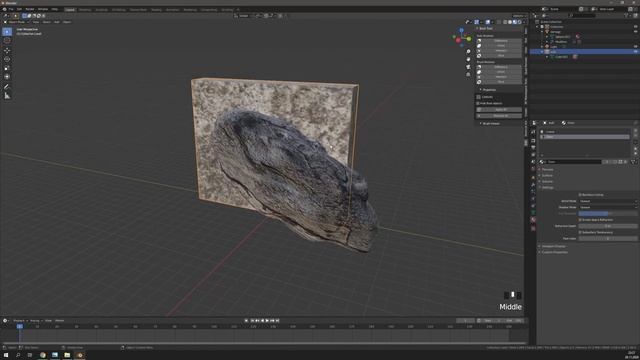Toggle the Subsurface Translucency checkbox
640x360 pixels.
point(580,232)
